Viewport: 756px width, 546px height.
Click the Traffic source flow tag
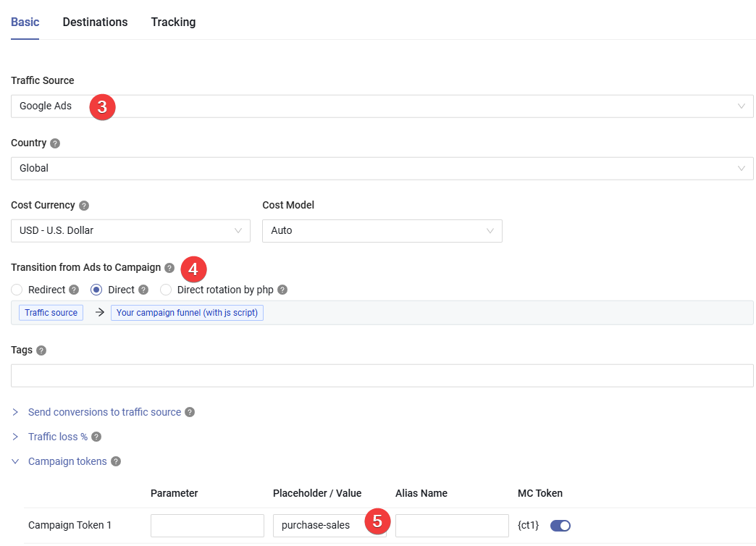pyautogui.click(x=51, y=313)
